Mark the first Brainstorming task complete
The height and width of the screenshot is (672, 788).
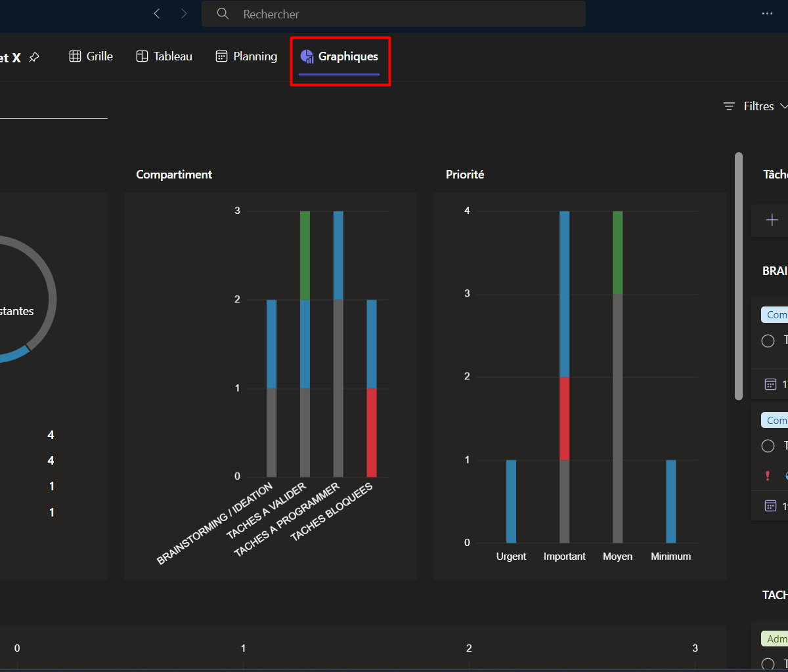point(768,341)
